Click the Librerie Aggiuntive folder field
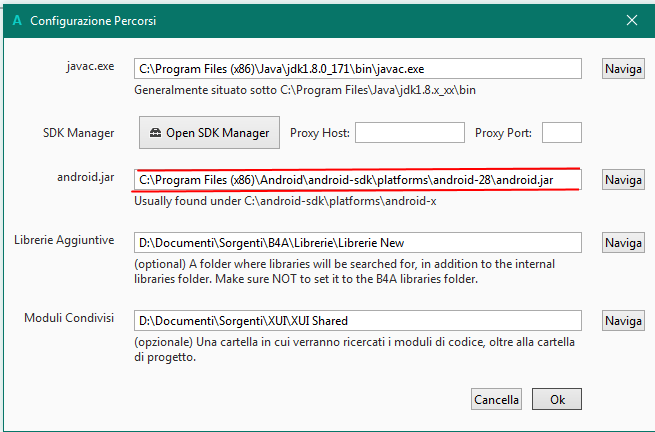 358,243
